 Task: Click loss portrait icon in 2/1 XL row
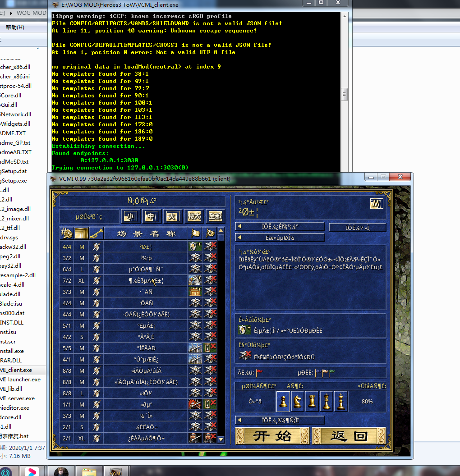coord(210,438)
